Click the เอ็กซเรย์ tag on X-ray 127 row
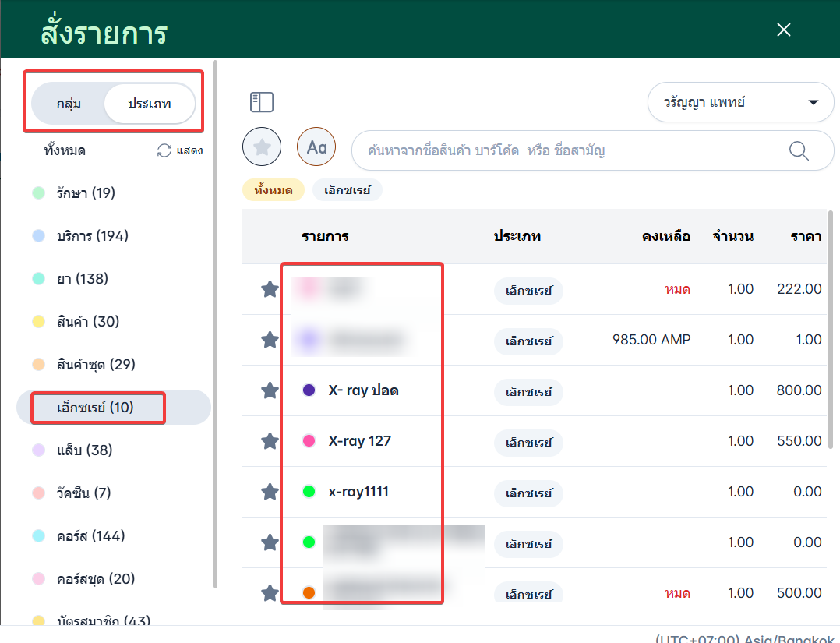Image resolution: width=840 pixels, height=643 pixels. pyautogui.click(x=528, y=443)
